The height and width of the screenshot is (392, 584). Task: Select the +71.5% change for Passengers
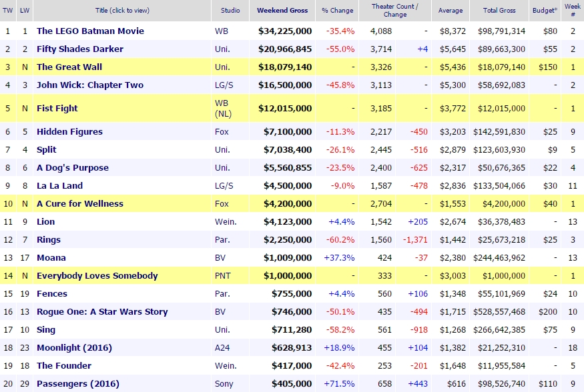click(339, 384)
